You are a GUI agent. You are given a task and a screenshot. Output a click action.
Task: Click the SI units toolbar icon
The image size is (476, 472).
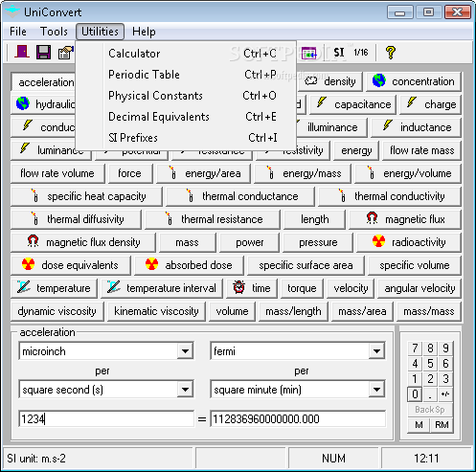click(x=338, y=53)
